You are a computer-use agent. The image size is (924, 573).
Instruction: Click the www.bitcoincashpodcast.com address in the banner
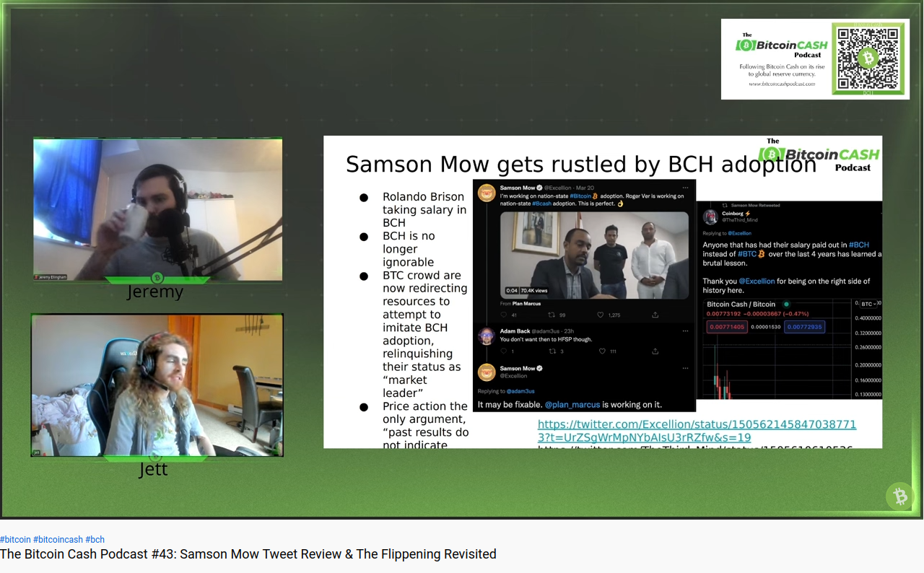(x=782, y=84)
